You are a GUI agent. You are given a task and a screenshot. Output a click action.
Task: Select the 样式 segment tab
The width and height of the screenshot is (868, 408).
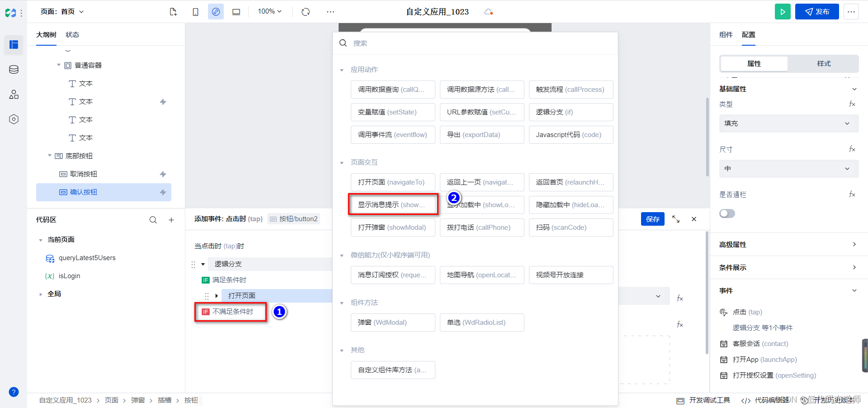tap(824, 64)
